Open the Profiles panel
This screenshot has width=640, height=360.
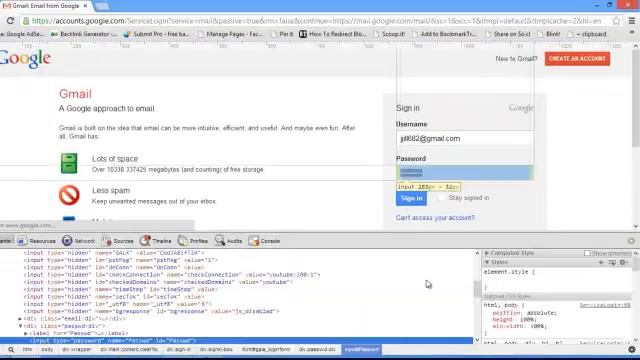[x=193, y=241]
